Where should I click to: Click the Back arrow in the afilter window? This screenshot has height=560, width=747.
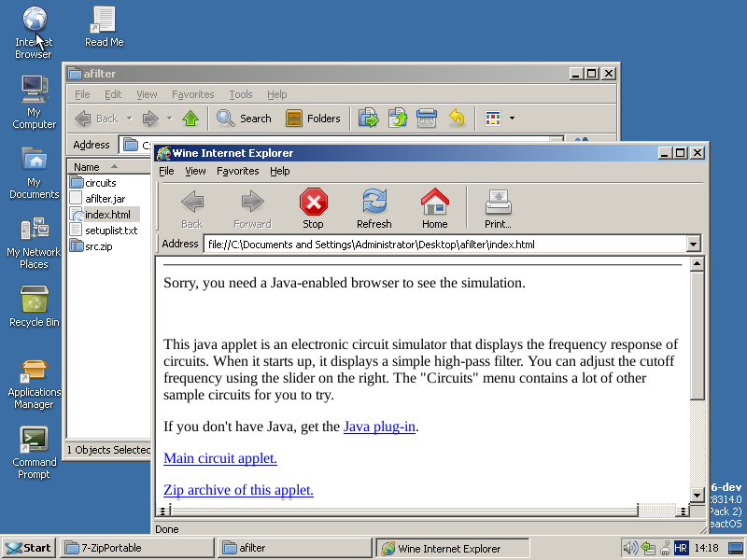(83, 119)
